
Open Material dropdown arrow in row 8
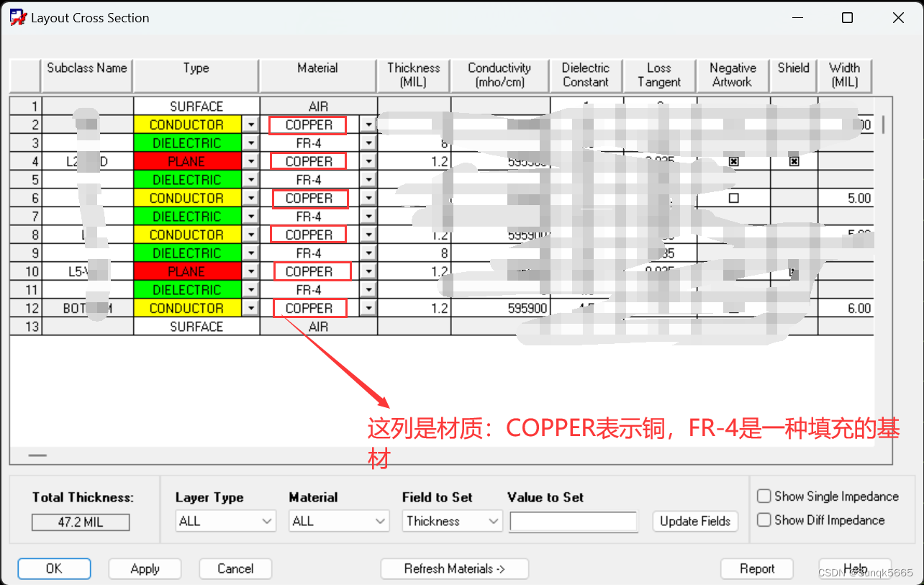click(x=368, y=235)
